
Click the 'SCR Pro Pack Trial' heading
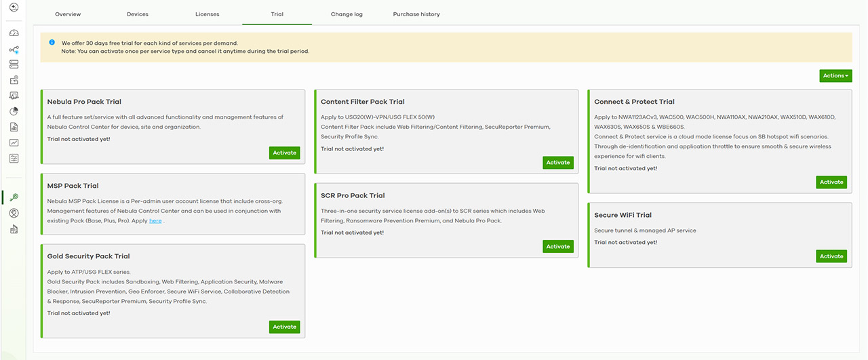pyautogui.click(x=353, y=195)
